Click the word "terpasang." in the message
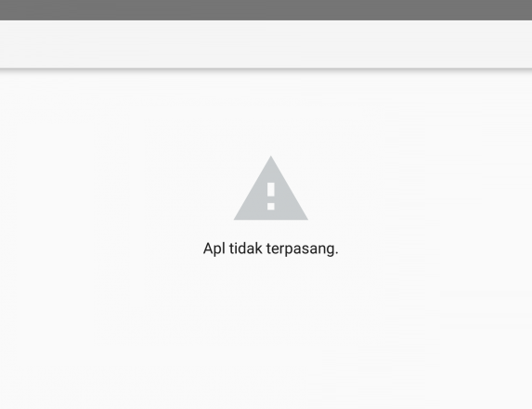 pyautogui.click(x=303, y=249)
